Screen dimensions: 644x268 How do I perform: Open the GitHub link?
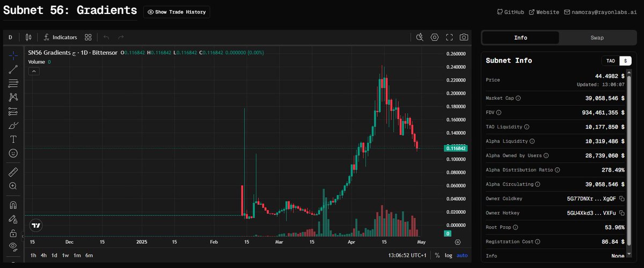click(x=510, y=12)
